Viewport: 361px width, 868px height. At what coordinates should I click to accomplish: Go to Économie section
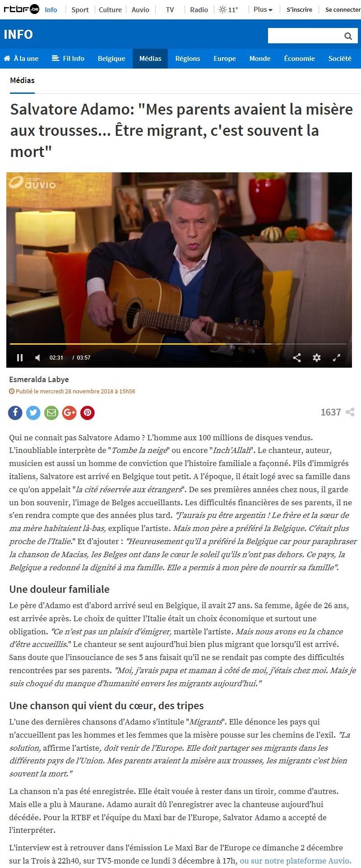(x=300, y=59)
